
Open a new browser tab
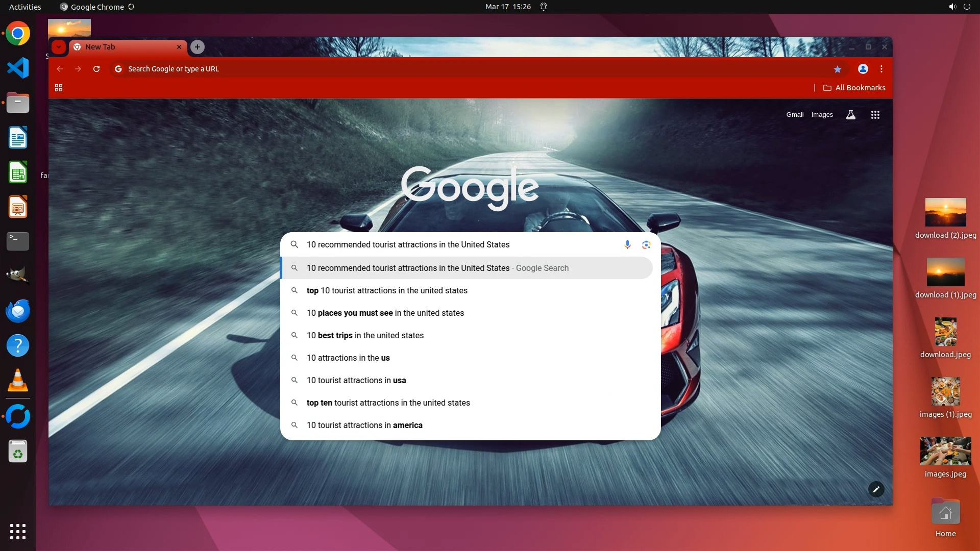click(x=198, y=47)
